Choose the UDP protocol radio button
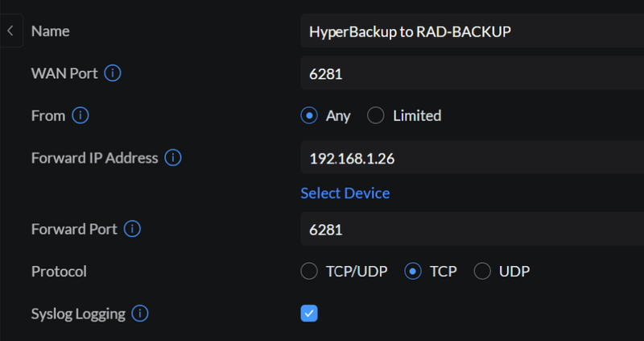Image resolution: width=644 pixels, height=341 pixels. pos(482,272)
